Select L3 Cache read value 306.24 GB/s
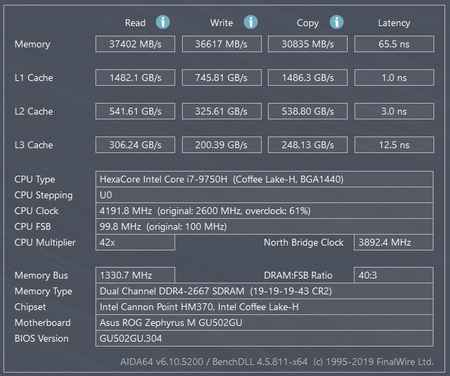This screenshot has width=450, height=376. point(135,145)
